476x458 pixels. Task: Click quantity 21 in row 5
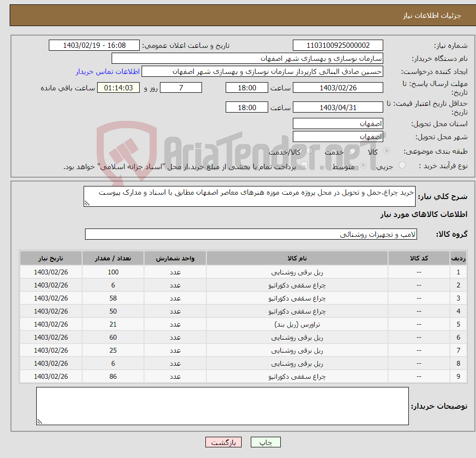[113, 325]
